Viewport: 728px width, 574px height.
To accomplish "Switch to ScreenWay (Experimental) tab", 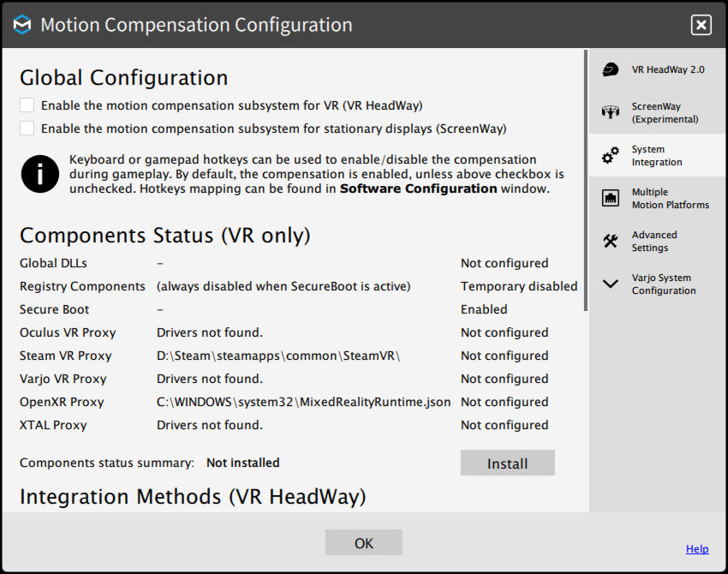I will pos(658,112).
